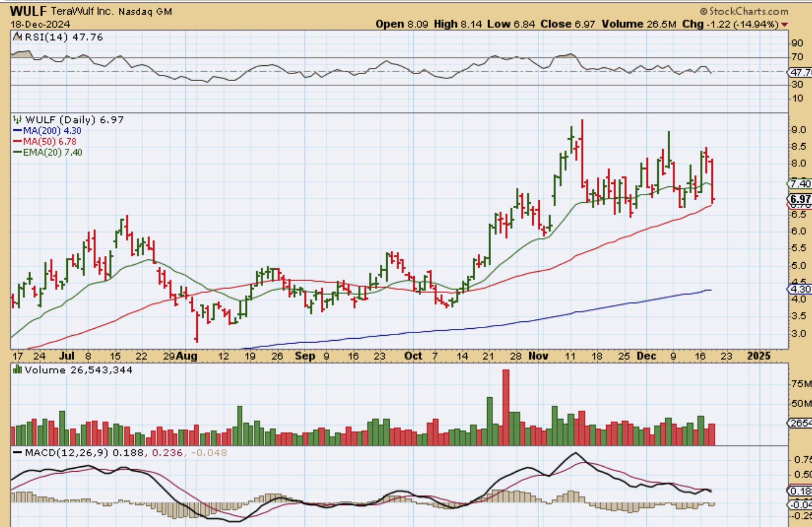Image resolution: width=812 pixels, height=527 pixels.
Task: Click the 4.30 MA(200) axis tag
Action: click(x=800, y=289)
